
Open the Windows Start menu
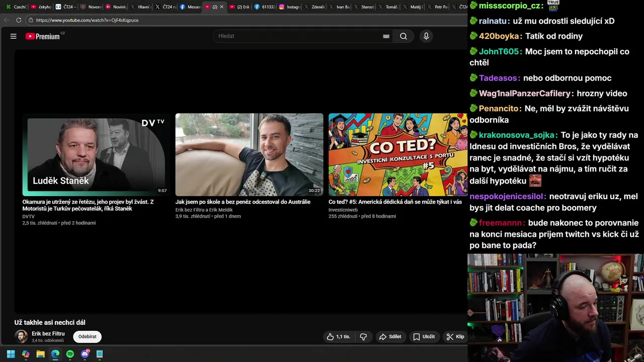coord(11,354)
